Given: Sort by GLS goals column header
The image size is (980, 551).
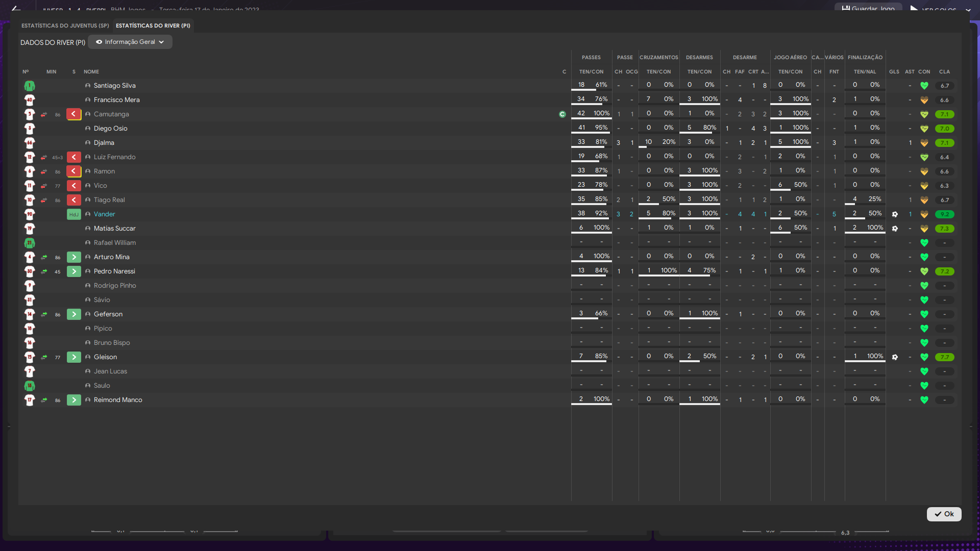Looking at the screenshot, I should coord(894,72).
